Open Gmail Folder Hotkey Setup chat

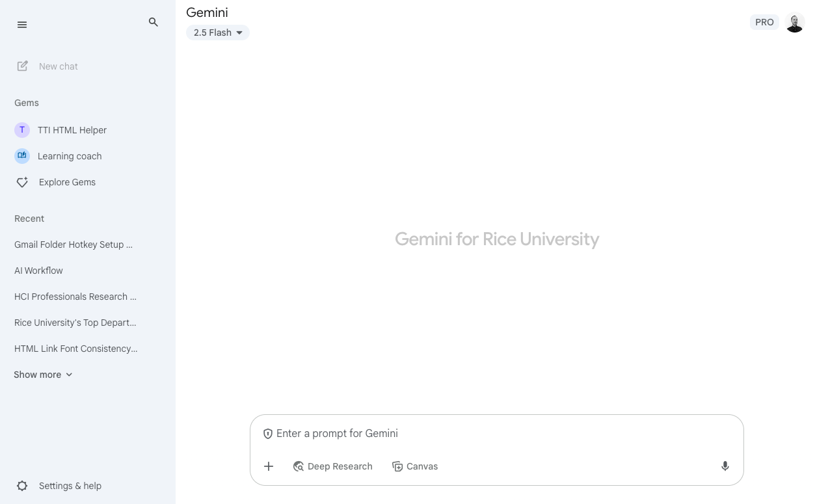click(73, 245)
